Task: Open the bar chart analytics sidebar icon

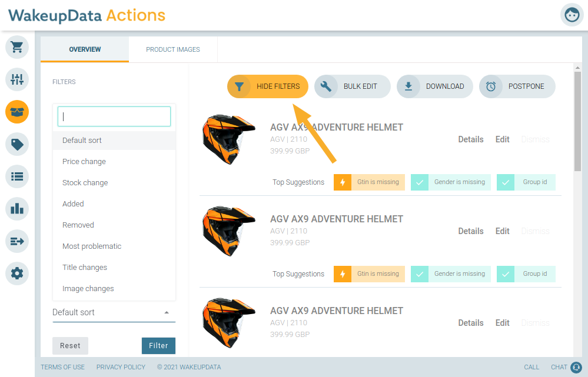Action: (17, 209)
